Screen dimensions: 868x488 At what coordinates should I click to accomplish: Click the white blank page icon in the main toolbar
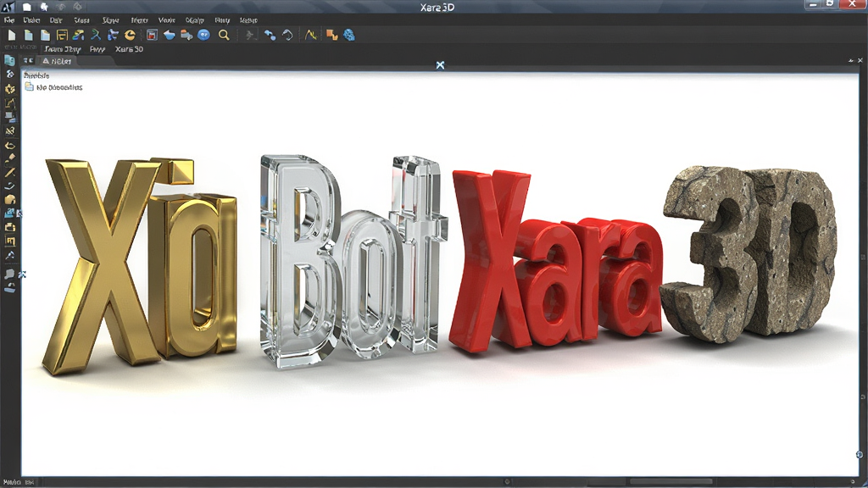point(12,36)
